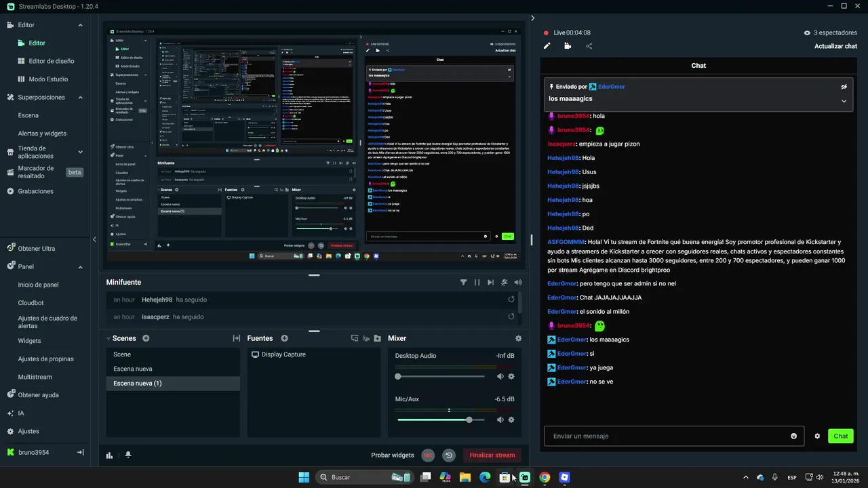Click the audio source icon in Fuentes
Screen dimensions: 868x488
[366, 338]
